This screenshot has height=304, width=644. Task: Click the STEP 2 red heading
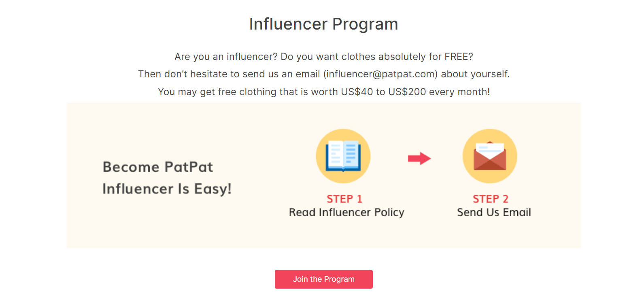(491, 199)
